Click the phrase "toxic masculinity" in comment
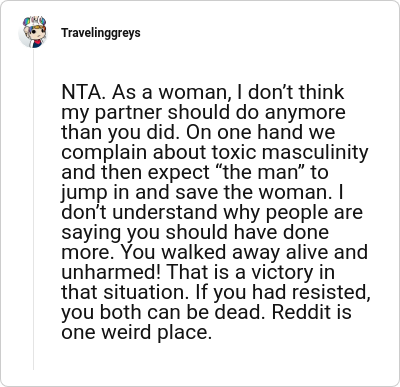Screen dimensions: 400x387 [x=290, y=153]
